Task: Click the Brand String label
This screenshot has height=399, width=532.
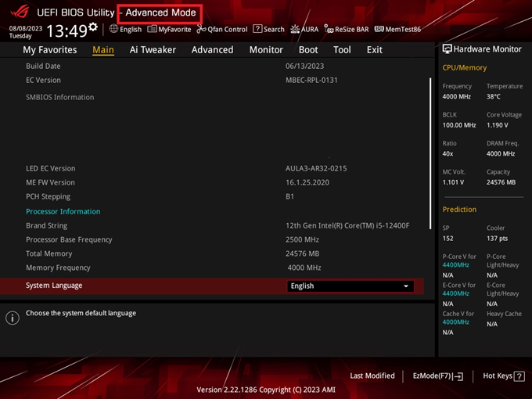Action: (x=46, y=226)
